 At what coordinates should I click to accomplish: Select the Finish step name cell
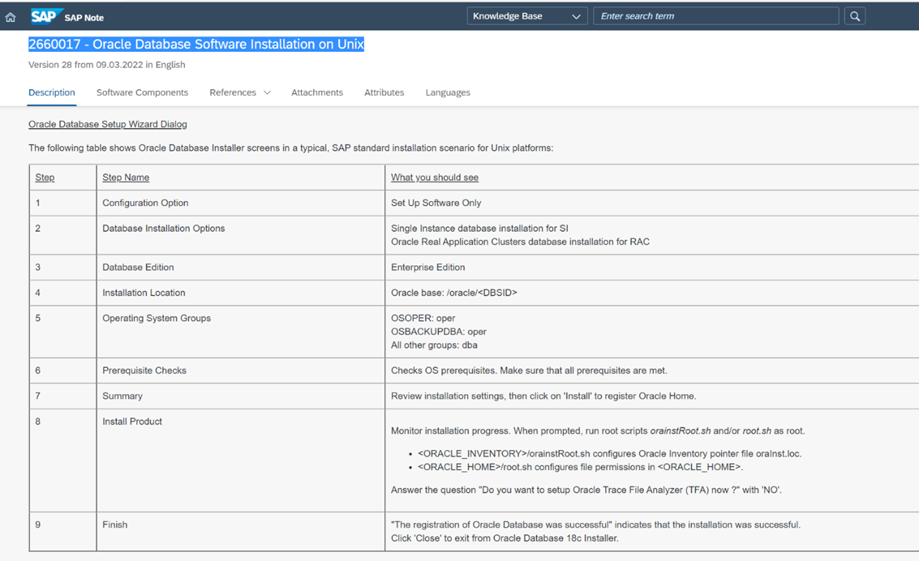pyautogui.click(x=240, y=532)
